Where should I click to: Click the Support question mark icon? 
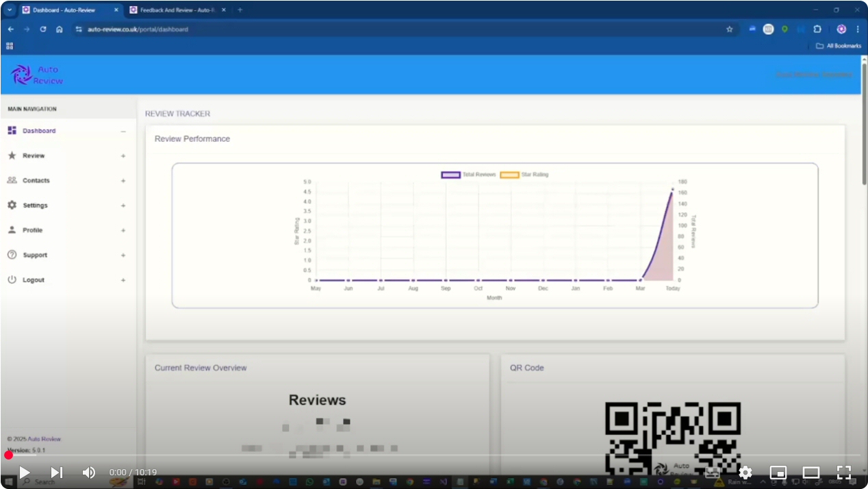coord(12,255)
